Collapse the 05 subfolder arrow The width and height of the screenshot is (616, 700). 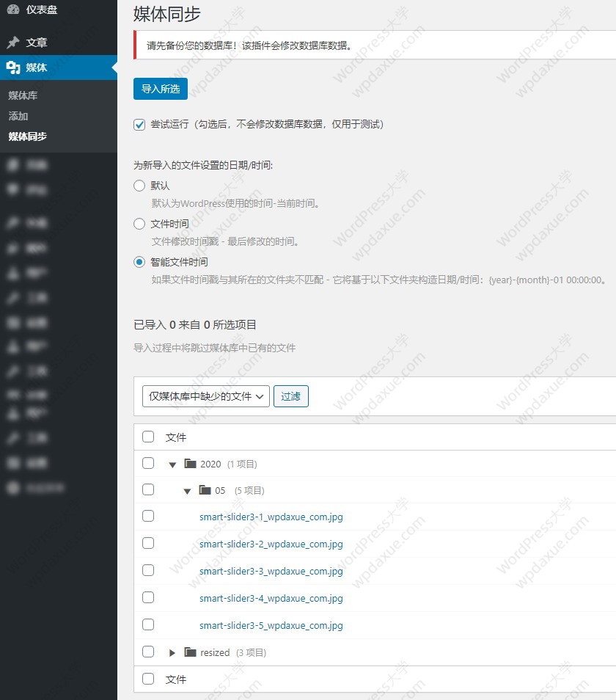[187, 491]
